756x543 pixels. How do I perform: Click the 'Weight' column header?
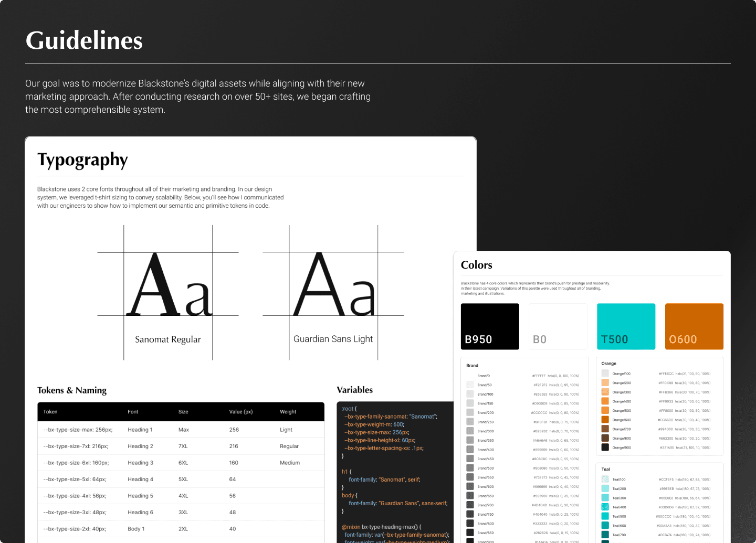(288, 412)
